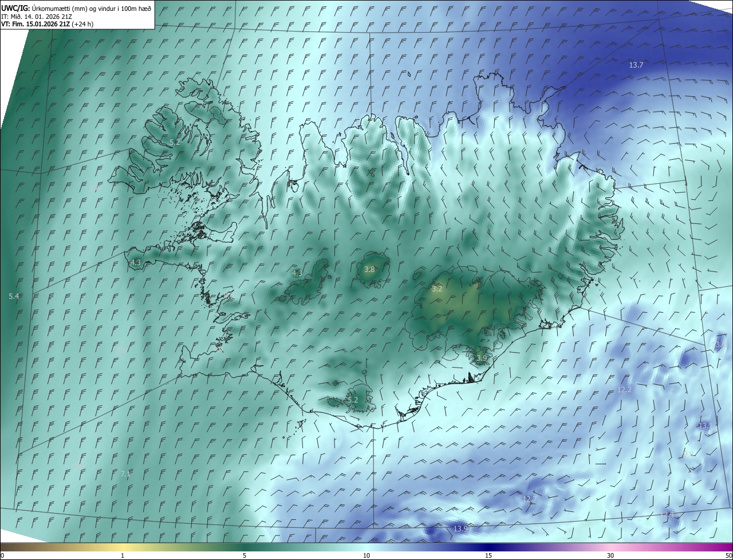Click the 9.8 precipitation value label

click(x=688, y=453)
